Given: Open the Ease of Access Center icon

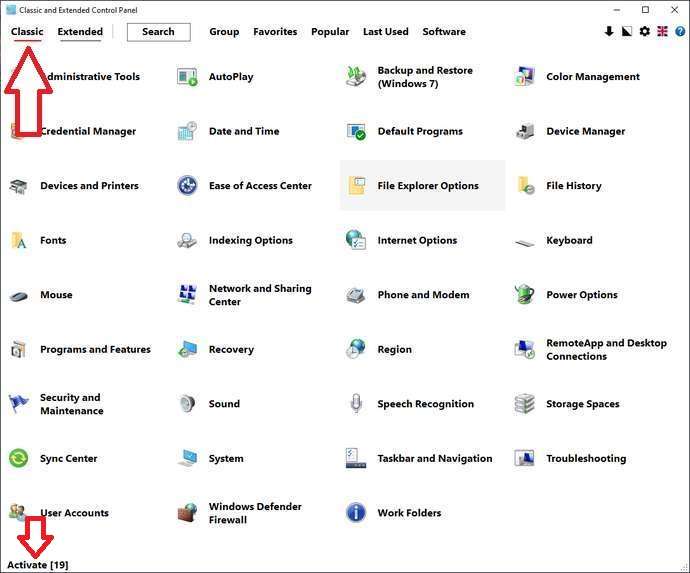Looking at the screenshot, I should (187, 186).
